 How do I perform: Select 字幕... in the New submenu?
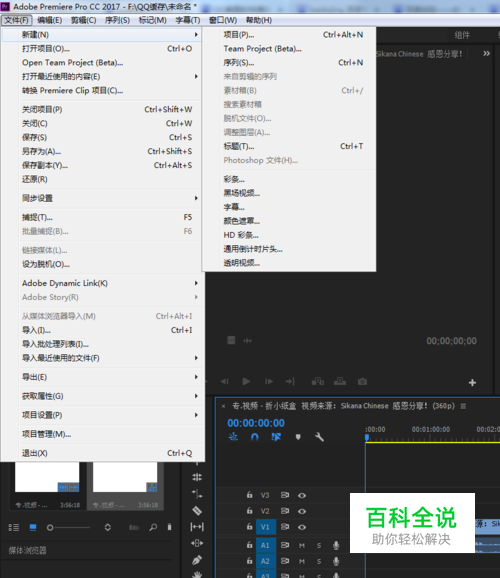tap(289, 207)
